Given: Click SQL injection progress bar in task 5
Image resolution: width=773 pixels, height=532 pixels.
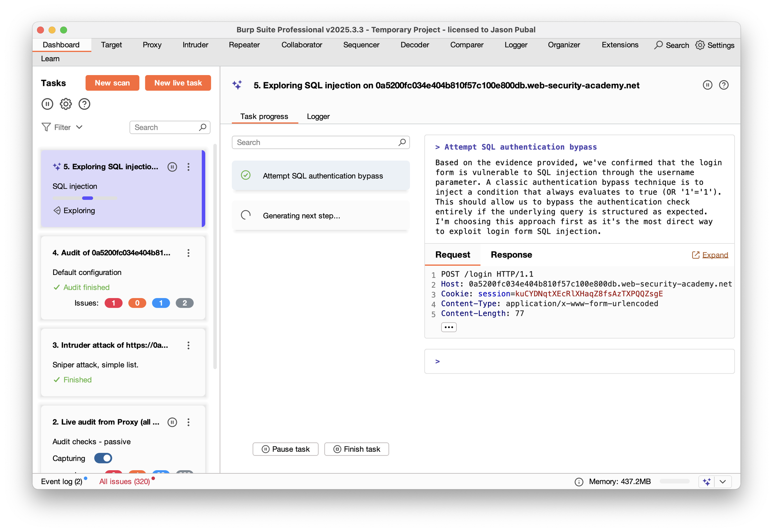Looking at the screenshot, I should tap(85, 198).
